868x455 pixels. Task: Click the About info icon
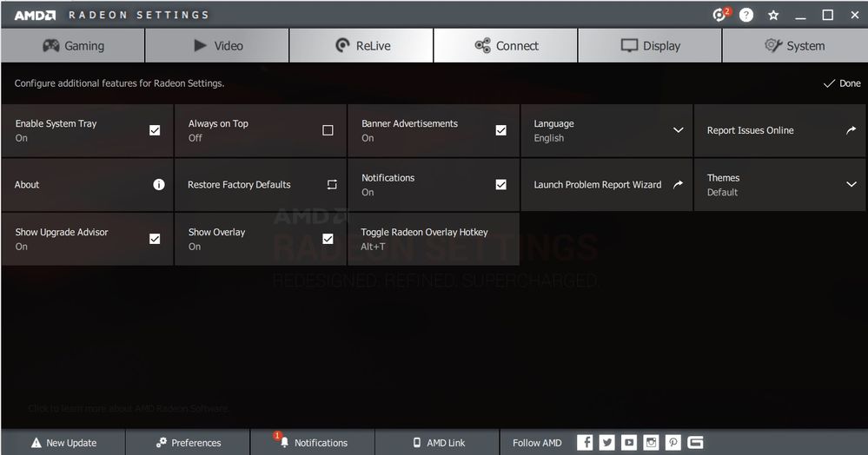pyautogui.click(x=159, y=184)
